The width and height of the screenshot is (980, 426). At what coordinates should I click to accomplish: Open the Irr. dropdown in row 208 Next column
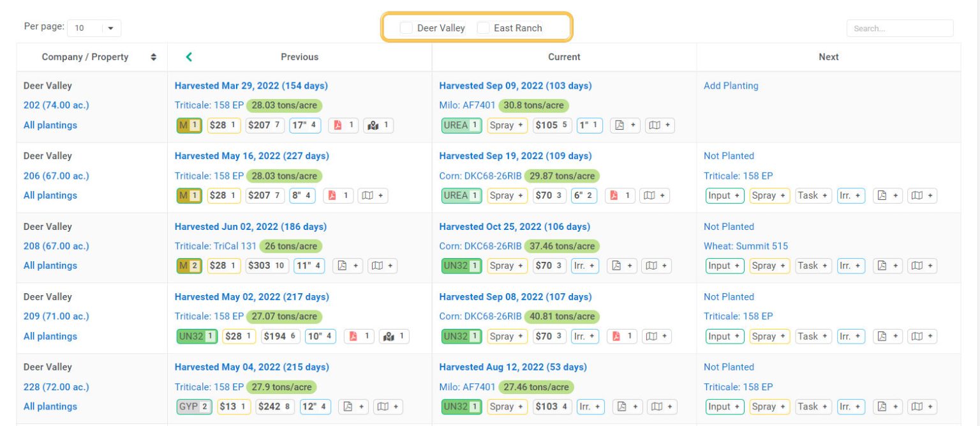(850, 265)
